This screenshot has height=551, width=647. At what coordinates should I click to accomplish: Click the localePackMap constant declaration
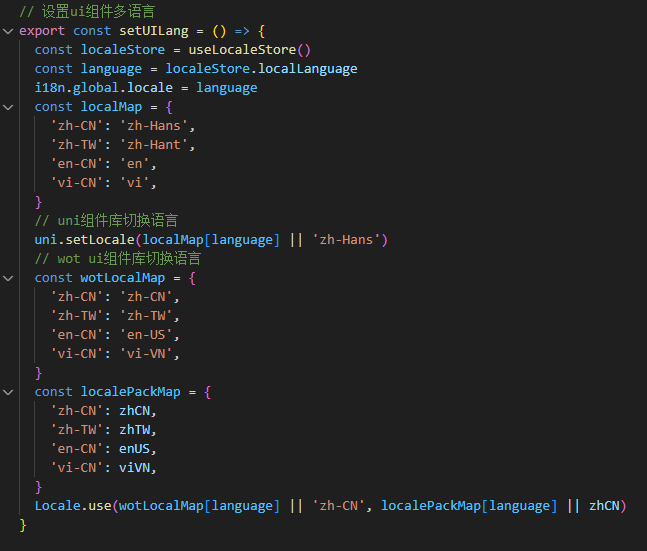tap(130, 392)
